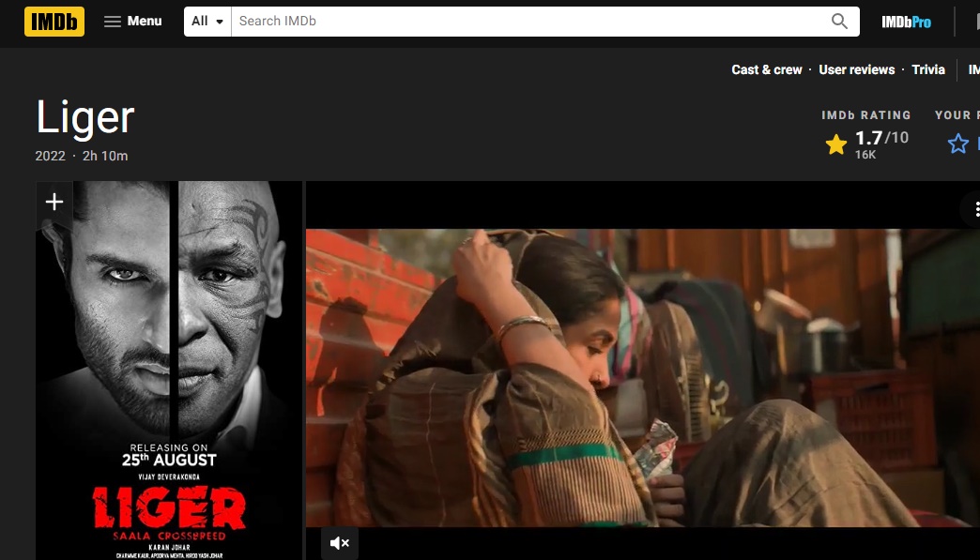980x560 pixels.
Task: Add Liger to watchlist via plus ribbon
Action: (x=54, y=202)
